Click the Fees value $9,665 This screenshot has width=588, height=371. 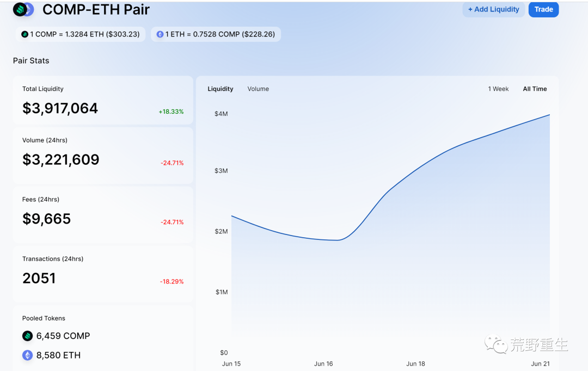46,219
